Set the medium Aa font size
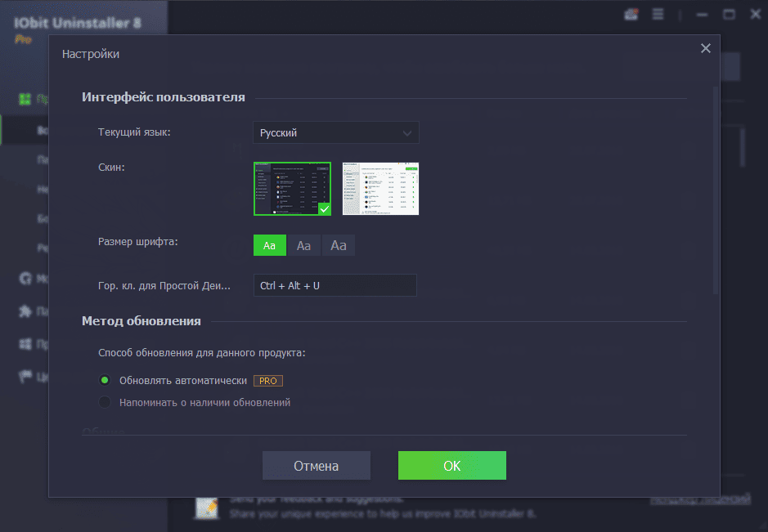The width and height of the screenshot is (768, 532). coord(303,245)
